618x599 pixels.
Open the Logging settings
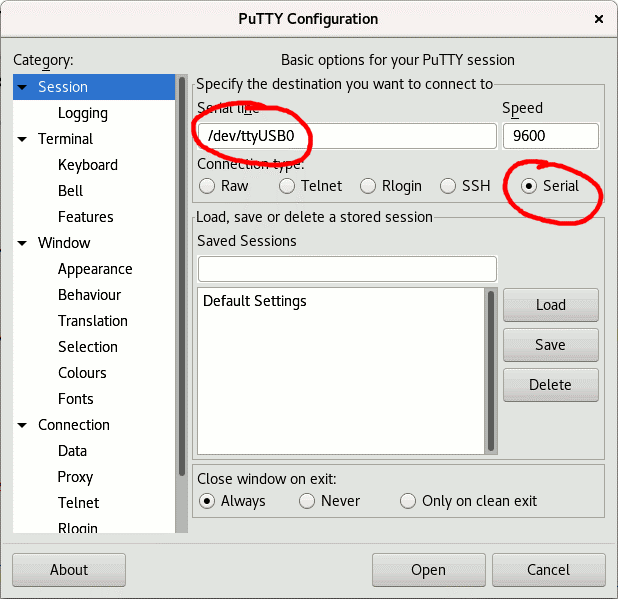click(83, 113)
